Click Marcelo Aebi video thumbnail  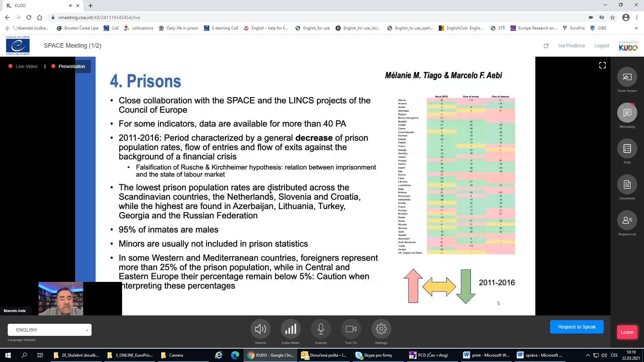(61, 299)
